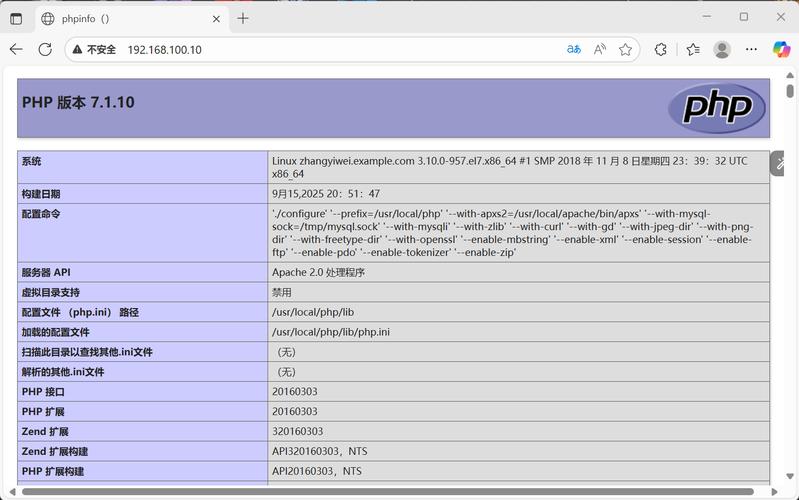Open the tab actions menu icon
This screenshot has height=500, width=799.
16,19
